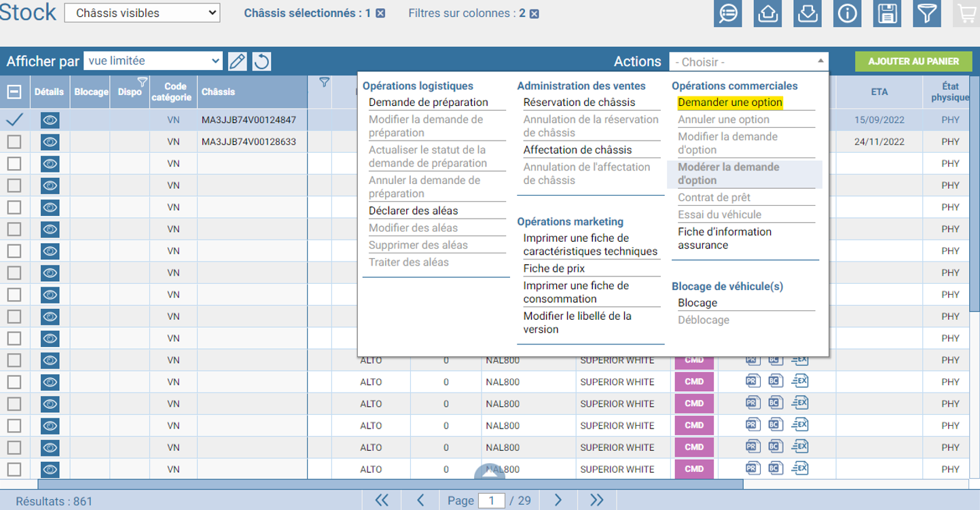Click the Châssis sélectionnés : 1 label

click(x=308, y=13)
